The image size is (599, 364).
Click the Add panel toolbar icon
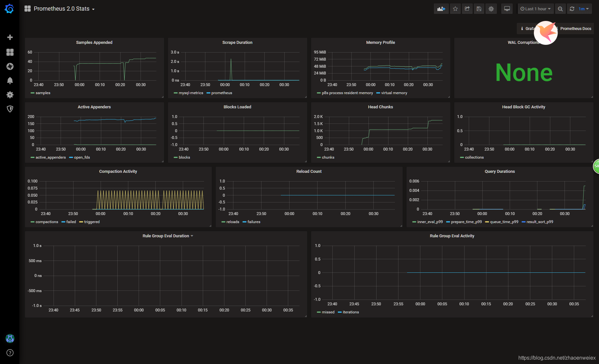point(441,9)
